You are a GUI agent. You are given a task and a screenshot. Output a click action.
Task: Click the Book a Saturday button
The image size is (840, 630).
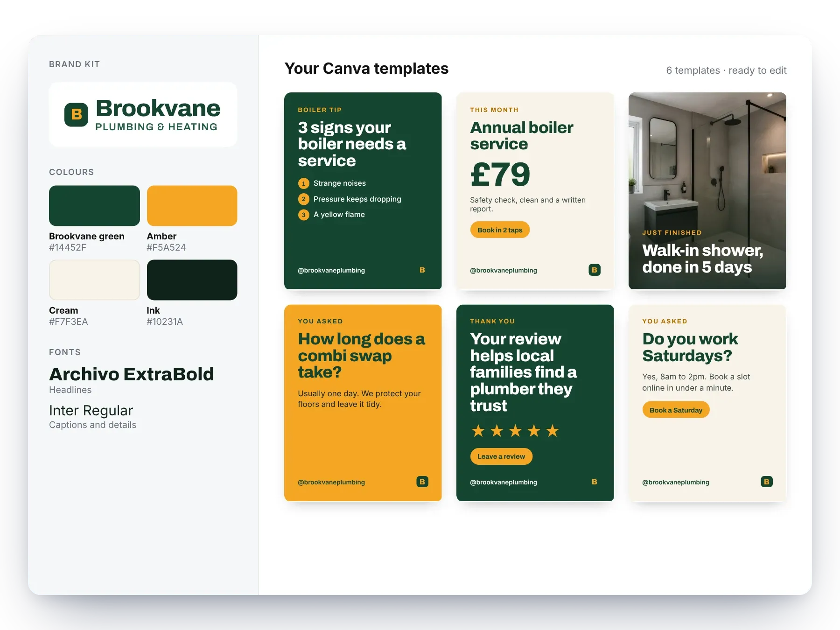pos(676,410)
